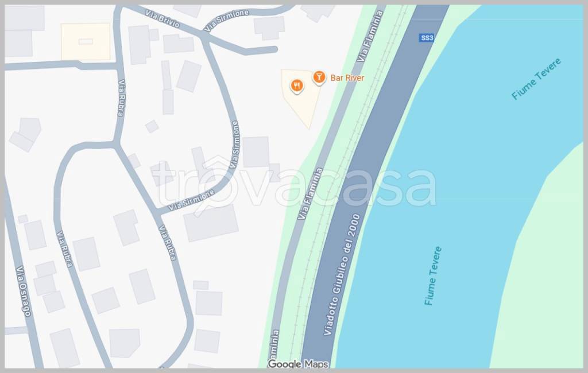Click the upper Fiume Tevere river label
The image size is (588, 373).
(536, 79)
